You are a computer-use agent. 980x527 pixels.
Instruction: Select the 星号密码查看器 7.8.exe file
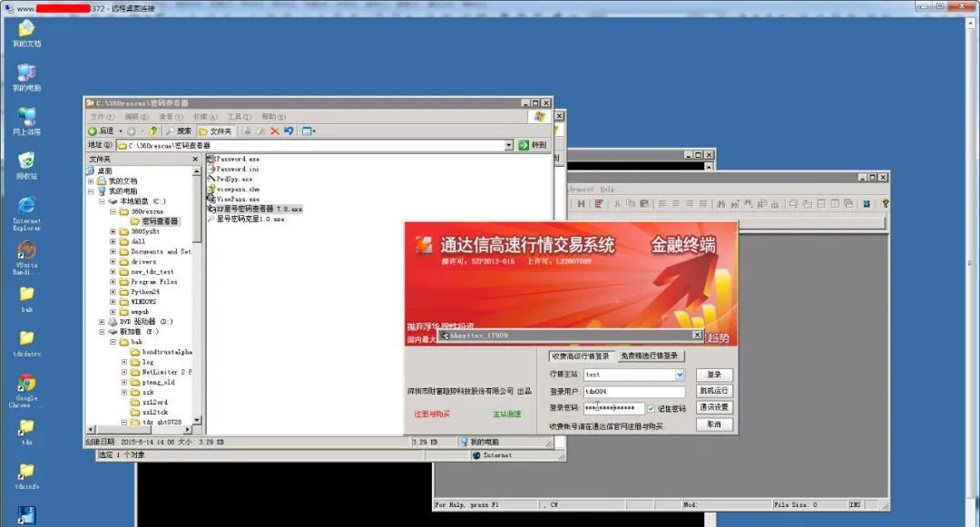pos(255,210)
